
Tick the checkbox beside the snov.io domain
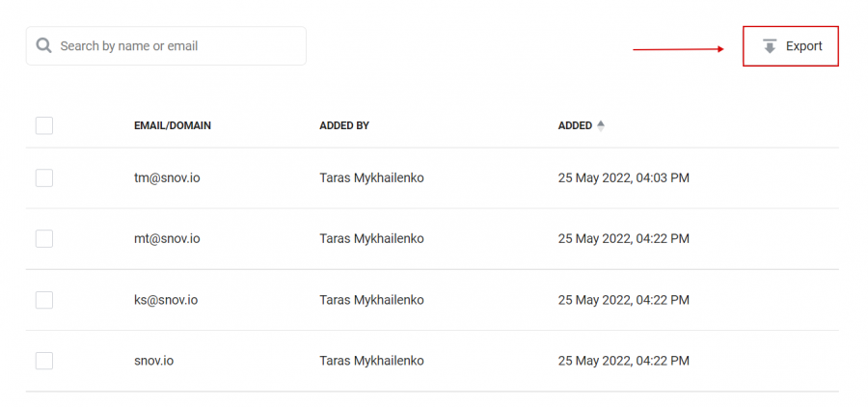(44, 361)
